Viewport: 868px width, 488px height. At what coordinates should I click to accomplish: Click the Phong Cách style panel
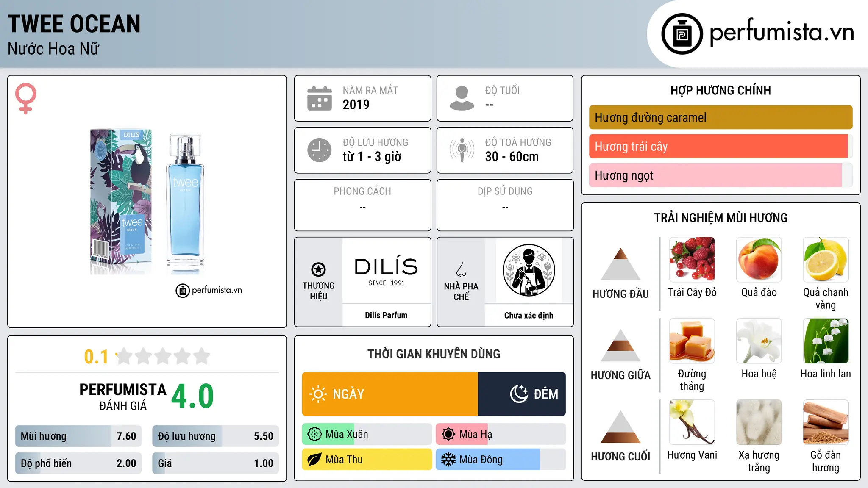pyautogui.click(x=362, y=205)
